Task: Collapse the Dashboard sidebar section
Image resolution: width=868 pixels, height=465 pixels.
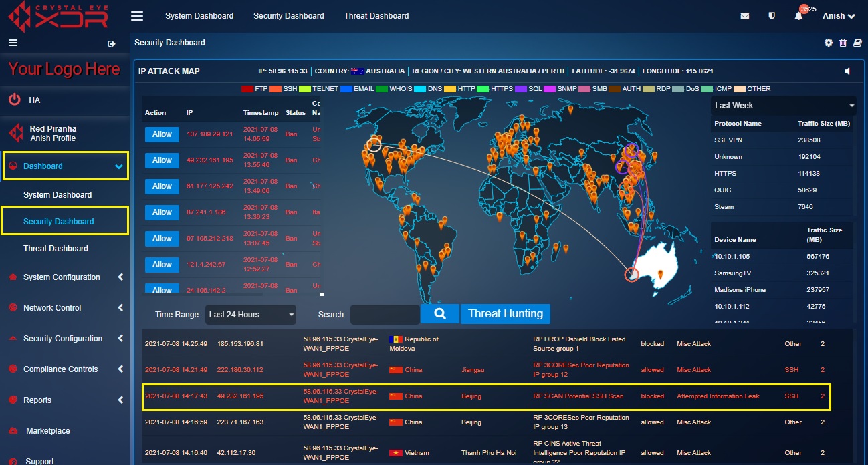Action: coord(118,166)
